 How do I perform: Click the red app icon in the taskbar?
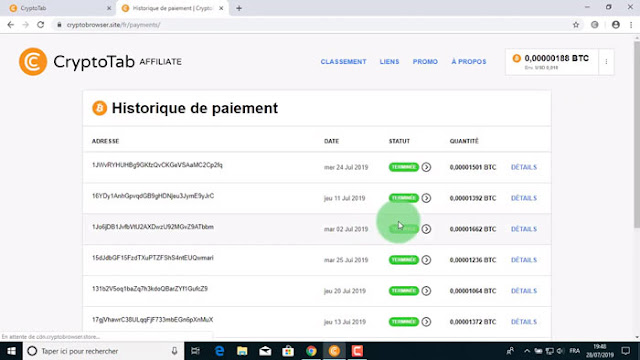(x=357, y=351)
